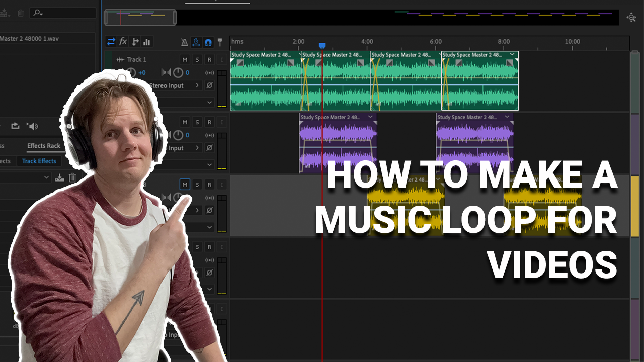The height and width of the screenshot is (362, 644).
Task: Unmute the third track
Action: [x=185, y=185]
